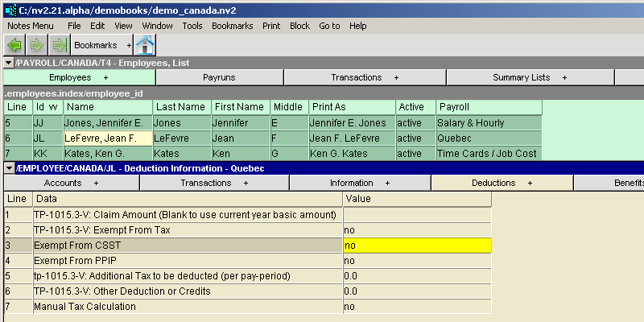Click the LeFevre, Jean F. name cell
Viewport: 644px width, 322px height.
(107, 138)
